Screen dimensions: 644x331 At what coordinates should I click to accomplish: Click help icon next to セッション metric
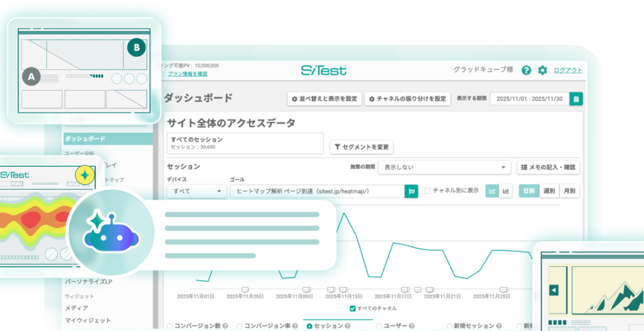(x=348, y=326)
